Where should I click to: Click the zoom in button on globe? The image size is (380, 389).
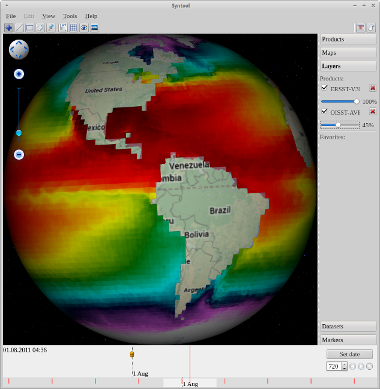tap(19, 74)
